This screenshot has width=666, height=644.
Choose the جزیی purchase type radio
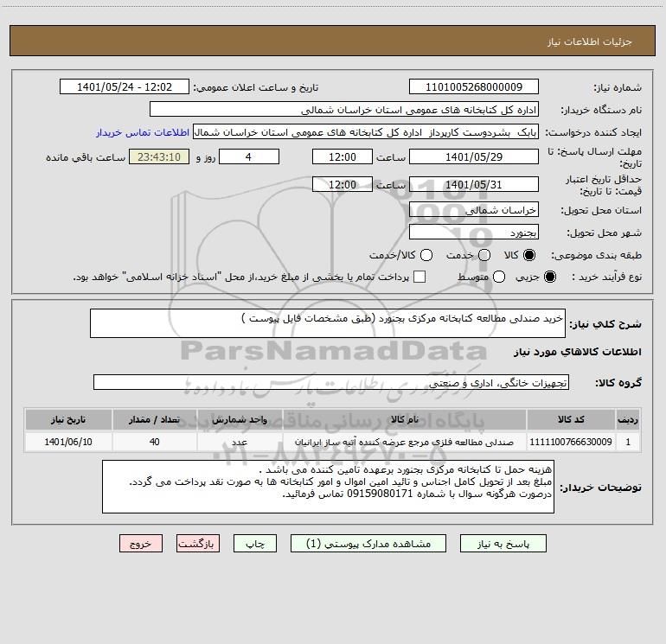point(550,277)
